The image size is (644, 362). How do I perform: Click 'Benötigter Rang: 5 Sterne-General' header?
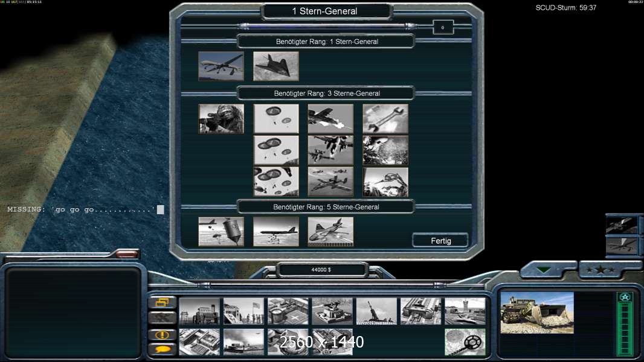[326, 207]
